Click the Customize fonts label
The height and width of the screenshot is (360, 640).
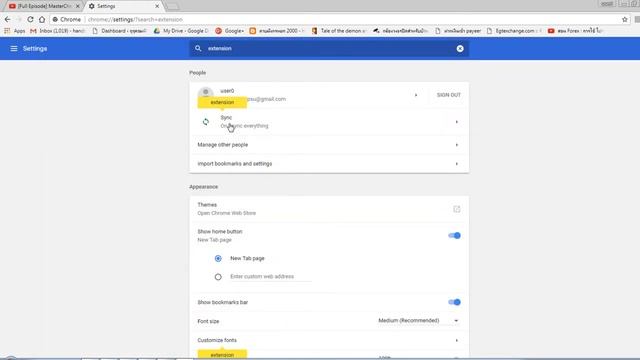(x=217, y=340)
